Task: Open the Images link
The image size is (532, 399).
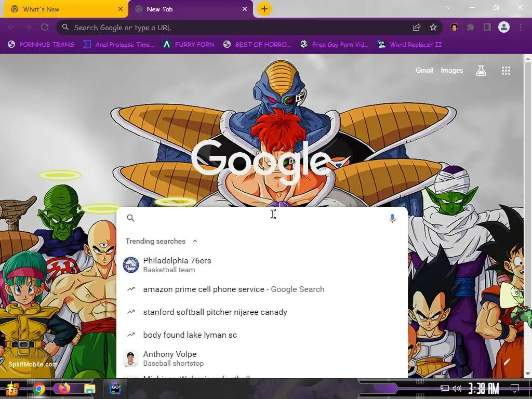Action: coord(451,70)
